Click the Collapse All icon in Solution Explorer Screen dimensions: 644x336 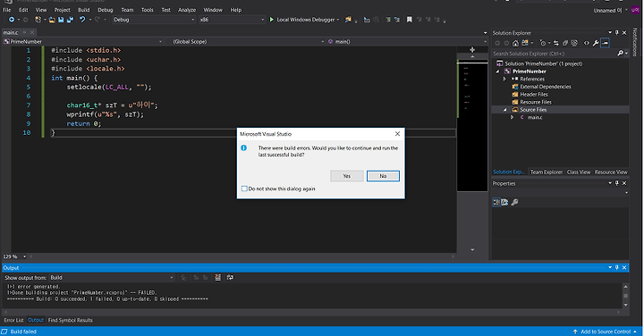click(x=565, y=43)
